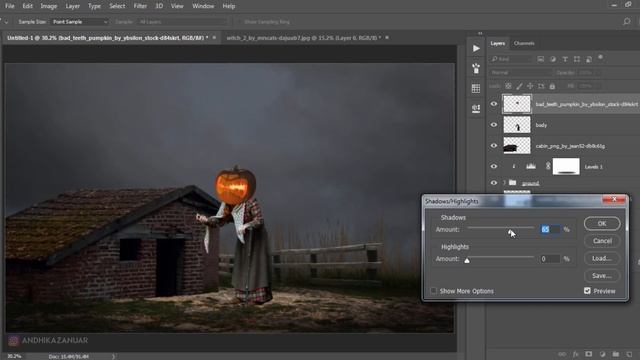Toggle visibility of Levels 1 layer

click(494, 166)
